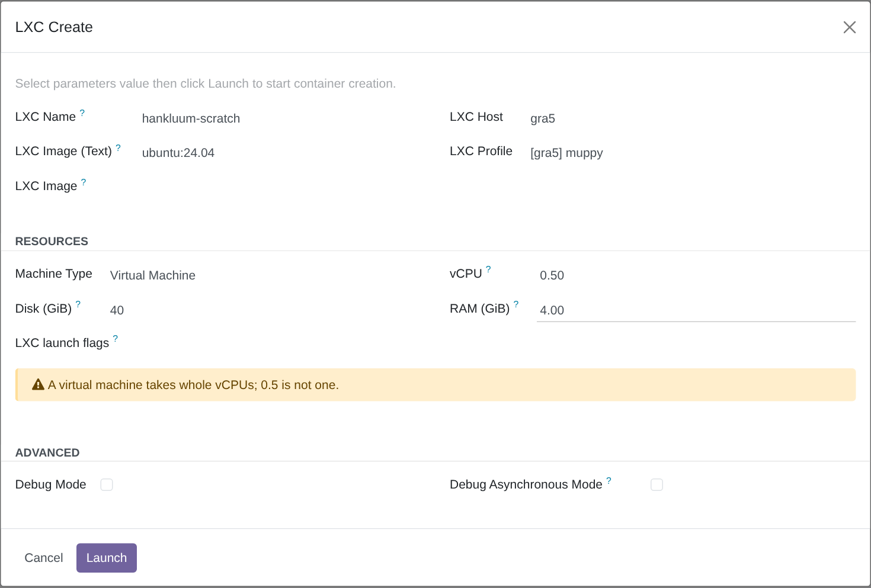Click the 'Select parameters value' instruction text
This screenshot has height=588, width=871.
(x=206, y=83)
